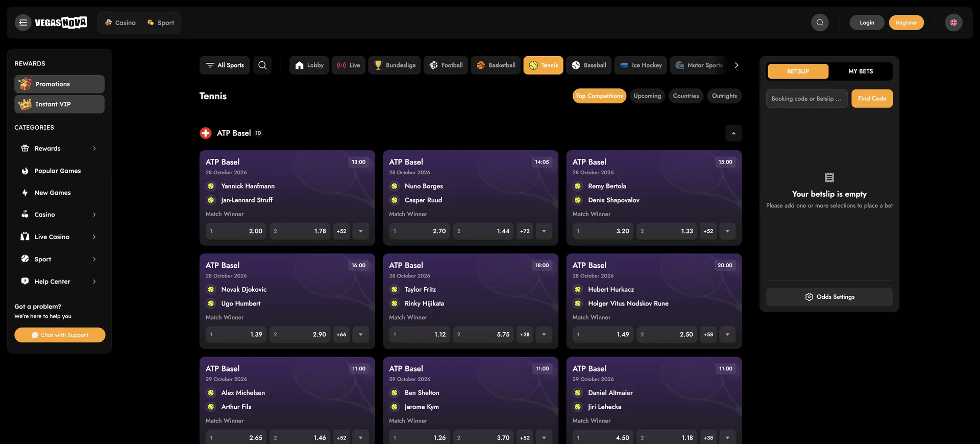Open Instant VIP rewards item
Viewport: 980px width, 444px height.
tap(59, 104)
